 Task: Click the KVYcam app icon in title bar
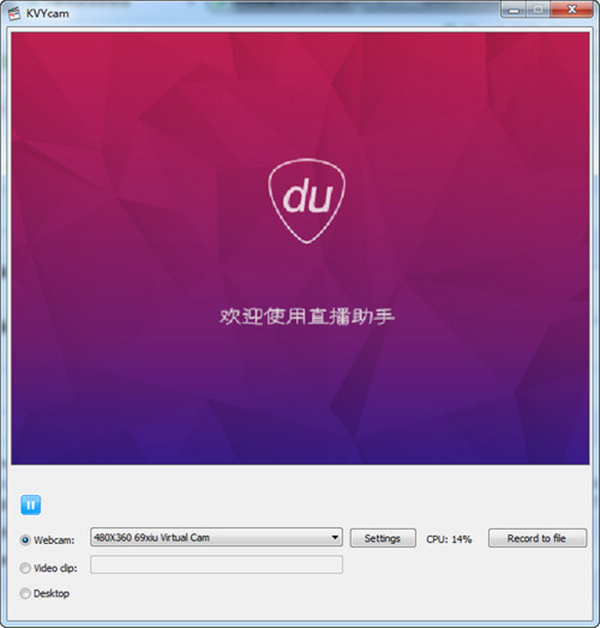(x=12, y=11)
